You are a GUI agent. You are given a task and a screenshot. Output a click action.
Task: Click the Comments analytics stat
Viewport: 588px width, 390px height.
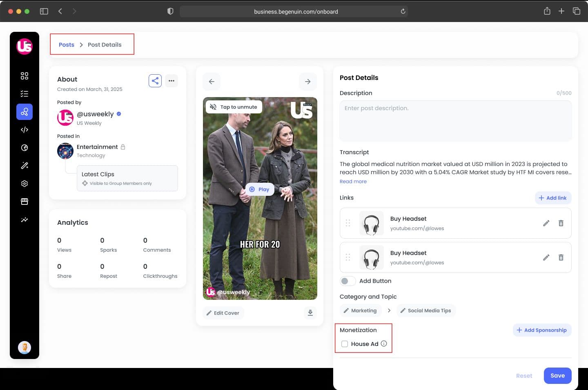click(x=157, y=245)
